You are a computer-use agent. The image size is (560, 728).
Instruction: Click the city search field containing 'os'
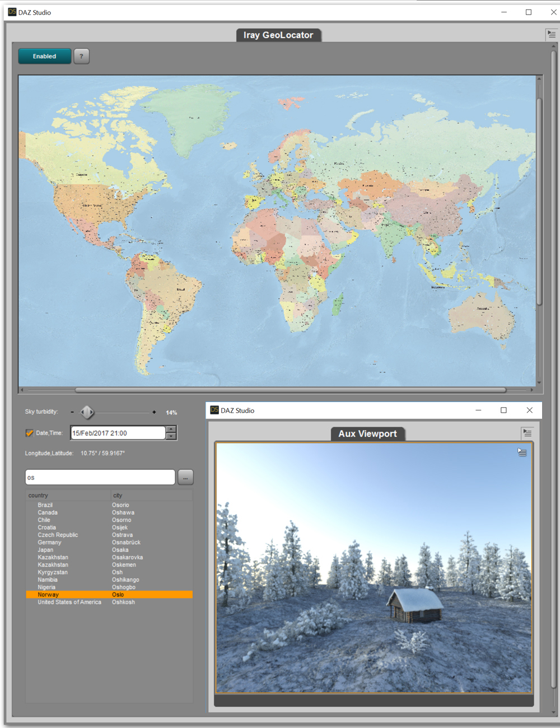click(x=100, y=477)
